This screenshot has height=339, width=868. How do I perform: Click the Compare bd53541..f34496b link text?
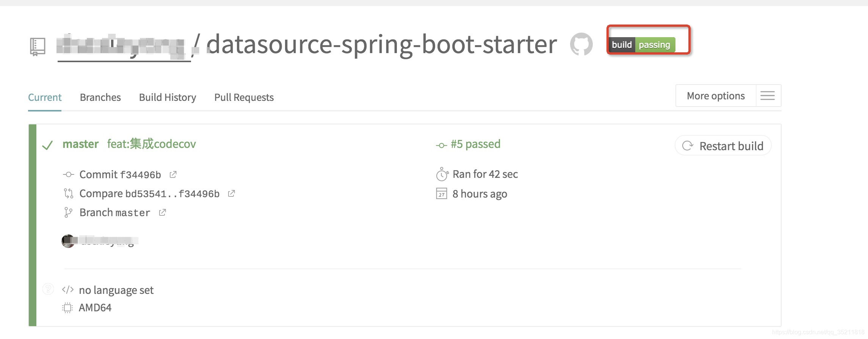[x=149, y=194]
